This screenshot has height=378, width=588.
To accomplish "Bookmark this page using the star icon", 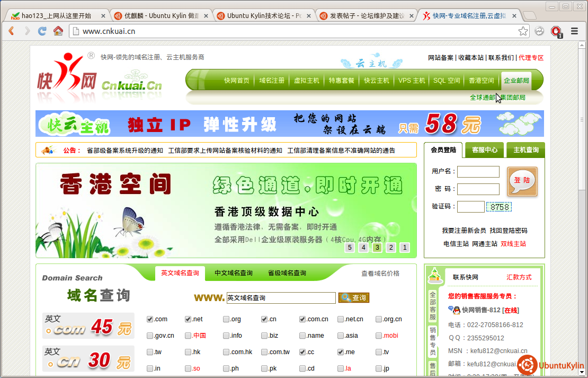I will point(523,31).
